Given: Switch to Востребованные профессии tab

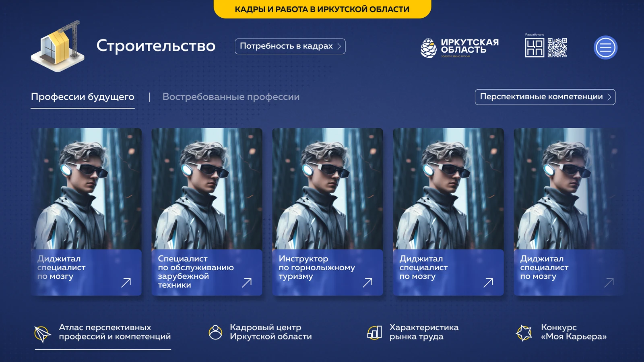Looking at the screenshot, I should [231, 97].
